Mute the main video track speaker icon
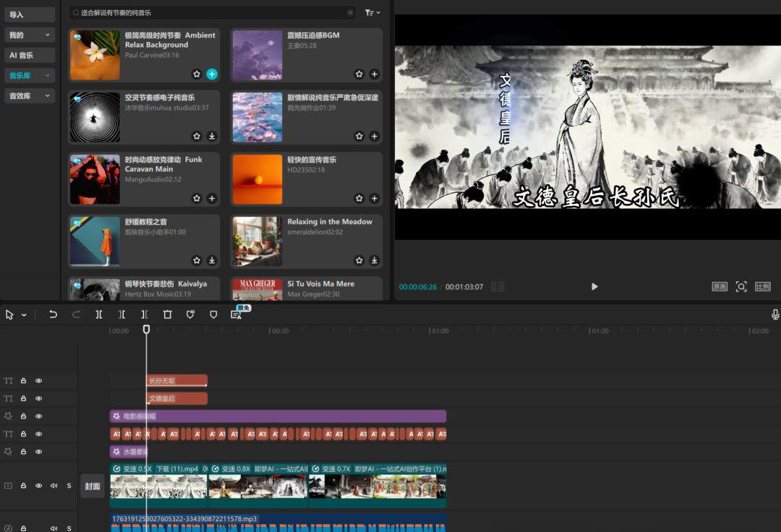Image resolution: width=781 pixels, height=532 pixels. click(x=53, y=486)
